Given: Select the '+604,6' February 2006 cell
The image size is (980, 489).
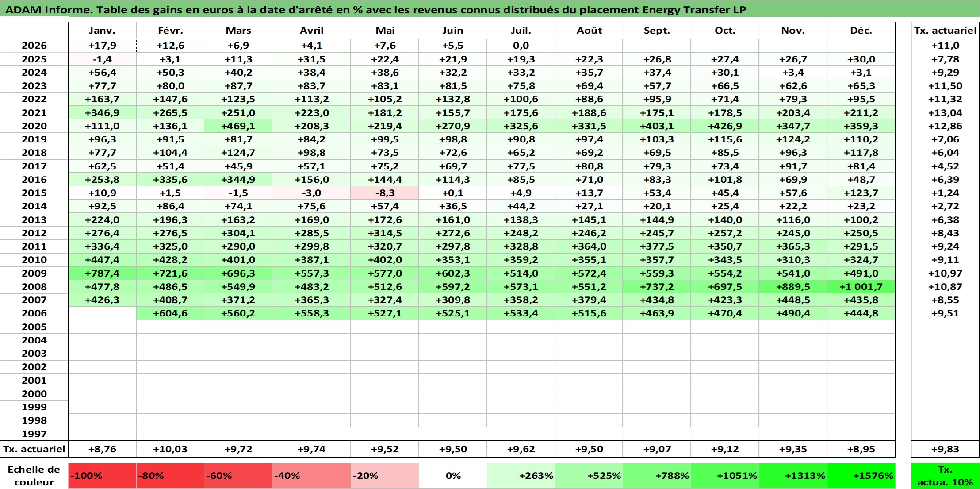Looking at the screenshot, I should pyautogui.click(x=170, y=313).
